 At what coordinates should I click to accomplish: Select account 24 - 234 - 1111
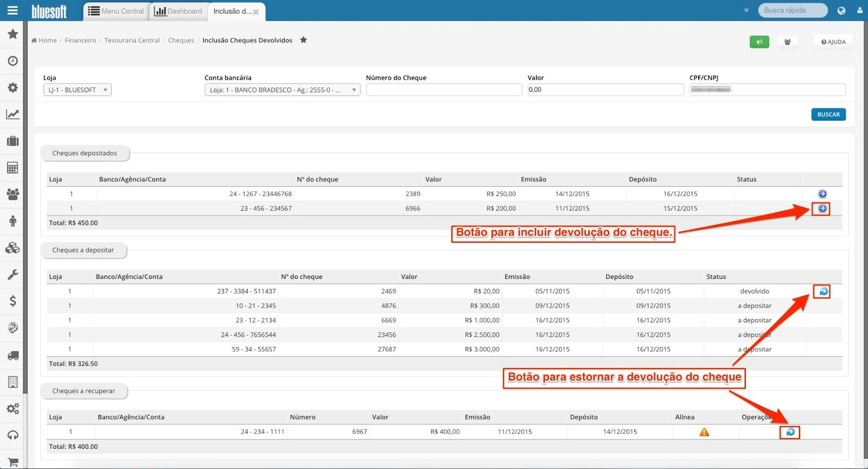[263, 432]
